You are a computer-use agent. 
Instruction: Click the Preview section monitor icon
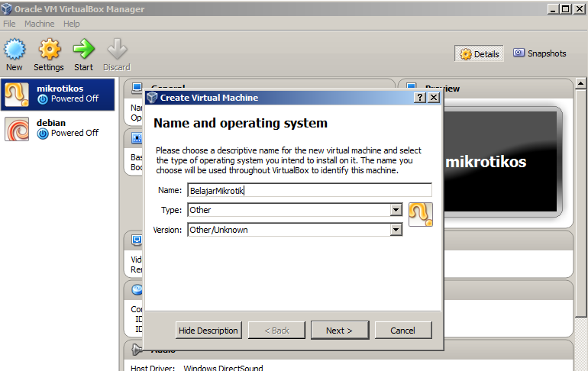click(x=412, y=86)
